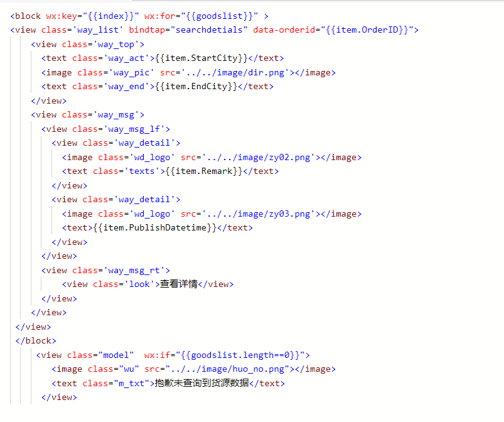The width and height of the screenshot is (504, 422).
Task: Click {{item.PublishDatetime}} binding
Action: (155, 228)
